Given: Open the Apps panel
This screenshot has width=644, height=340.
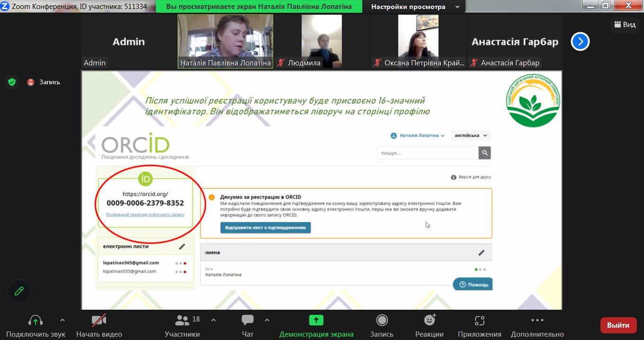Looking at the screenshot, I should click(x=479, y=321).
